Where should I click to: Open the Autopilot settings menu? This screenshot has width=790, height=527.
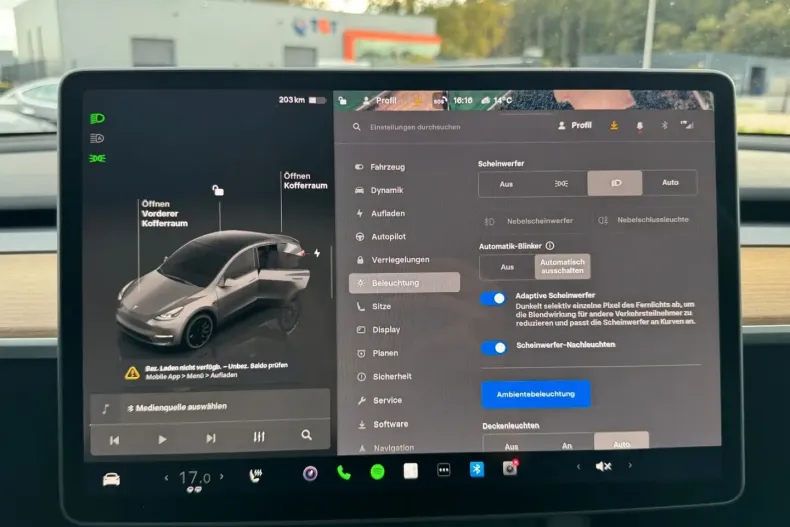coord(381,236)
